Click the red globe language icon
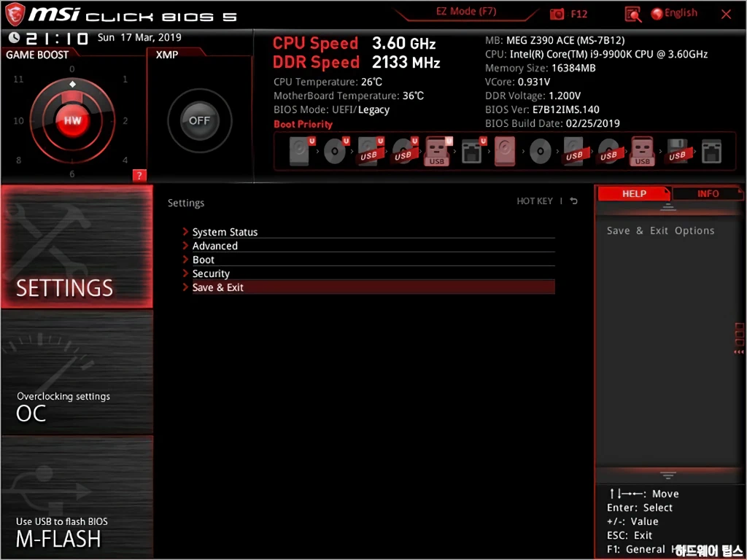The width and height of the screenshot is (747, 560). click(657, 14)
